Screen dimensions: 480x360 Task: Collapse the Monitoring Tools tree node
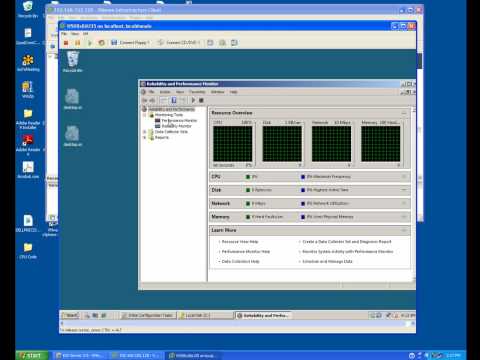(145, 115)
